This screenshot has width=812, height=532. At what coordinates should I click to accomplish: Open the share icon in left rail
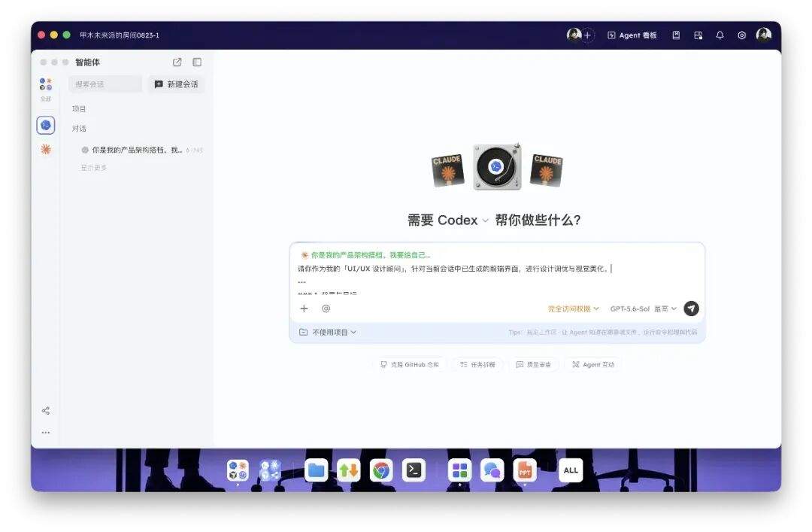[46, 411]
